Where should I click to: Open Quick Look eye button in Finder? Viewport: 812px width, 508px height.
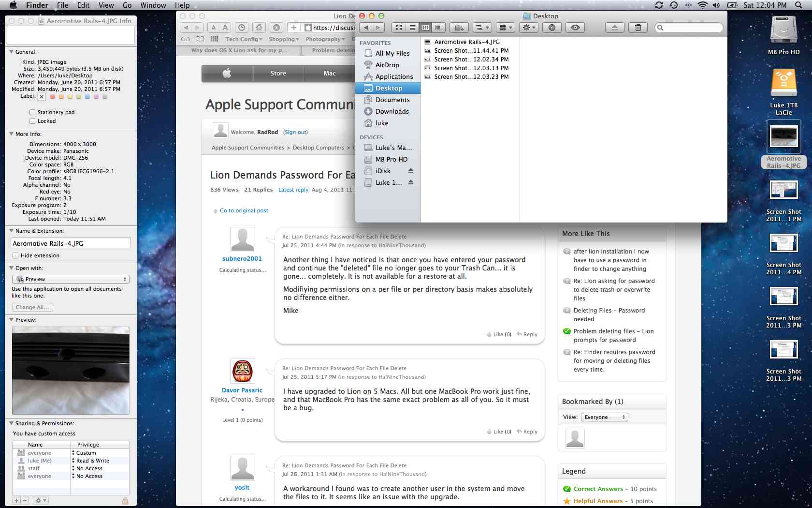575,28
